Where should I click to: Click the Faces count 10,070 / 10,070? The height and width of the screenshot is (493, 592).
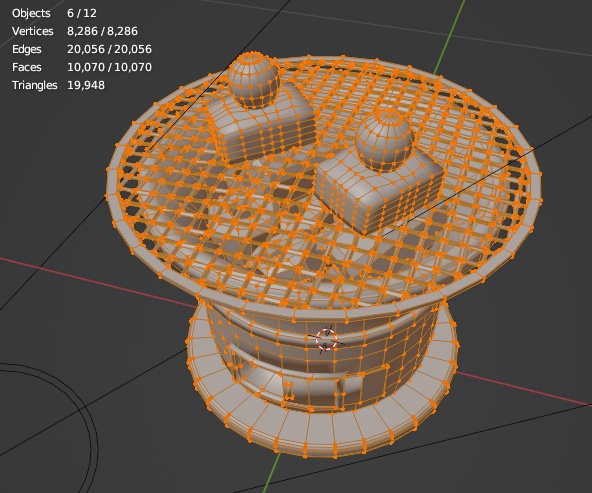pyautogui.click(x=109, y=67)
